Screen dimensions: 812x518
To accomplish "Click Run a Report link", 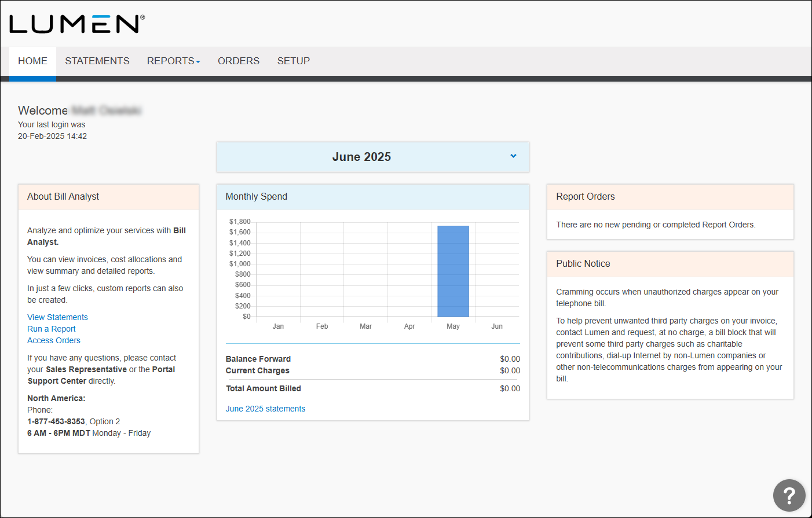I will click(x=51, y=329).
